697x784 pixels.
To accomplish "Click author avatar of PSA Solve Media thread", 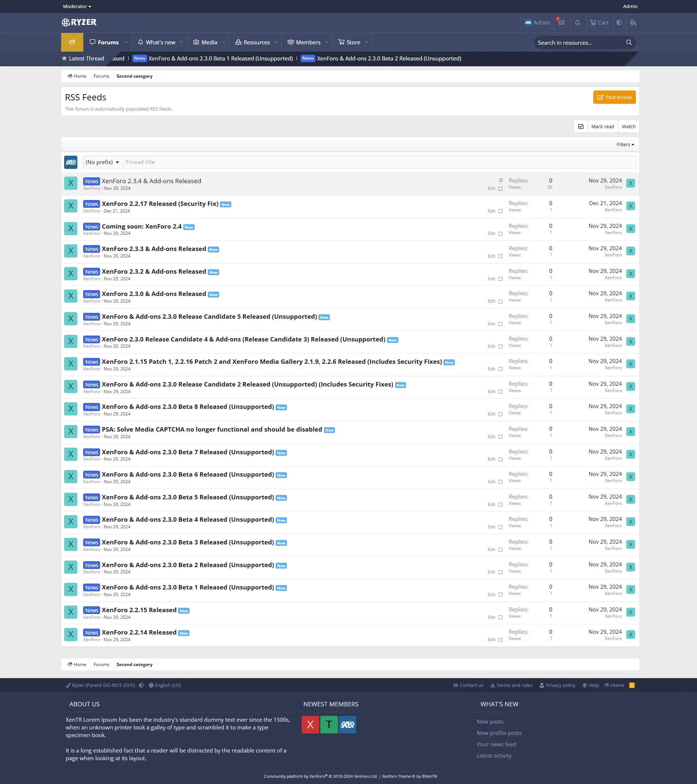I will coord(71,432).
